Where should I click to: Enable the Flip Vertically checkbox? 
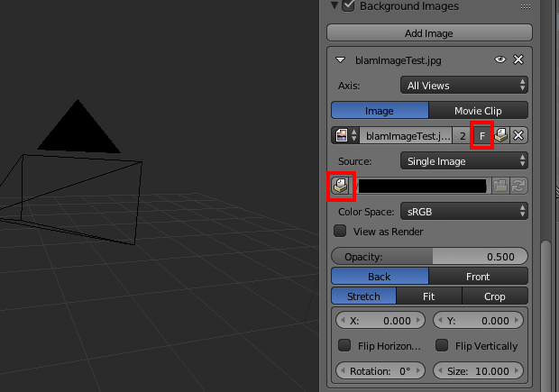(x=442, y=345)
